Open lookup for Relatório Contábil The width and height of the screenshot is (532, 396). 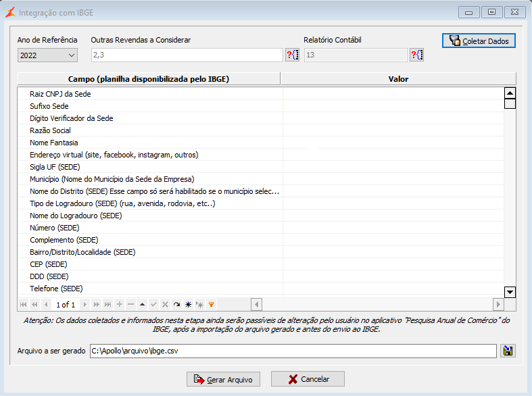coord(416,55)
